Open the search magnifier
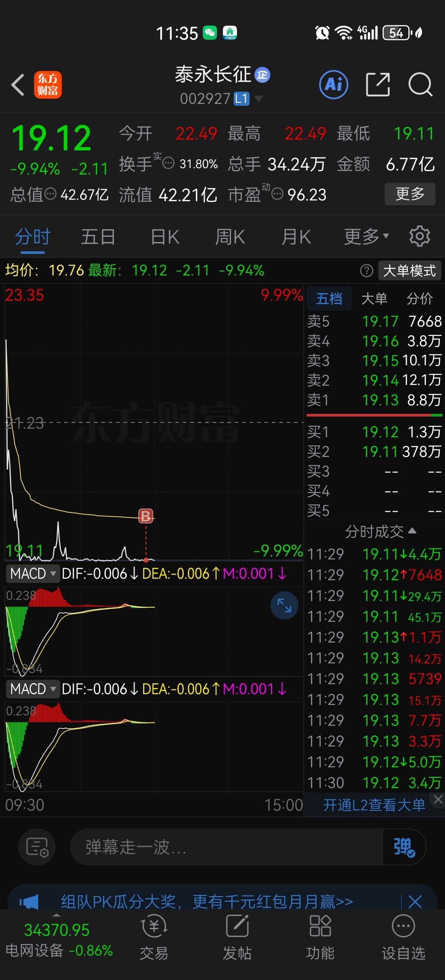Viewport: 445px width, 980px height. pyautogui.click(x=420, y=84)
